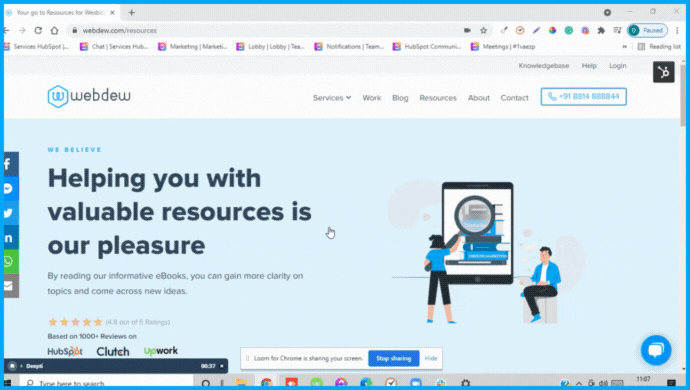Click the camera icon in address bar
This screenshot has height=390, width=690.
point(467,30)
